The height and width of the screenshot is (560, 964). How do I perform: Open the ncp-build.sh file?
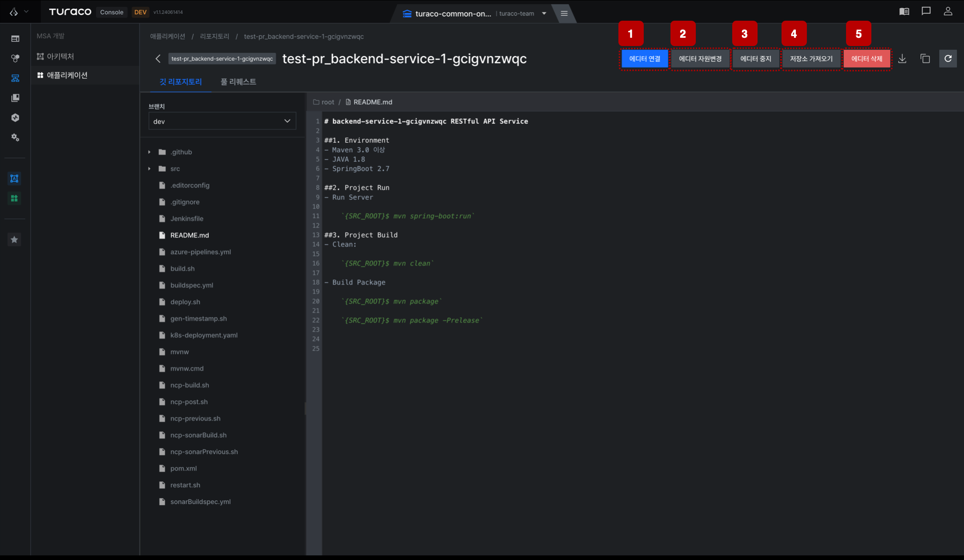(190, 385)
